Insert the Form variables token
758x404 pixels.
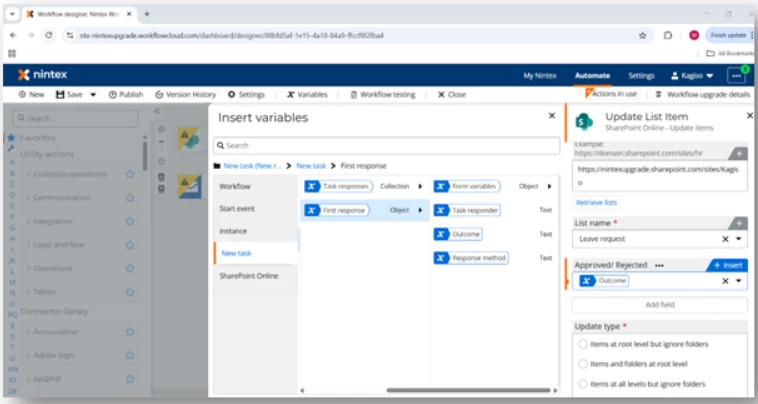(x=466, y=186)
